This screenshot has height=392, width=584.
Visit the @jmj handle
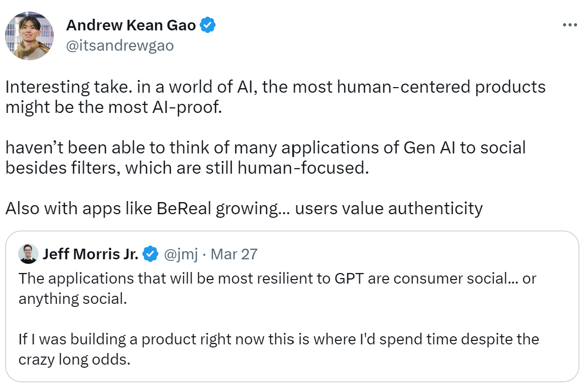[180, 254]
